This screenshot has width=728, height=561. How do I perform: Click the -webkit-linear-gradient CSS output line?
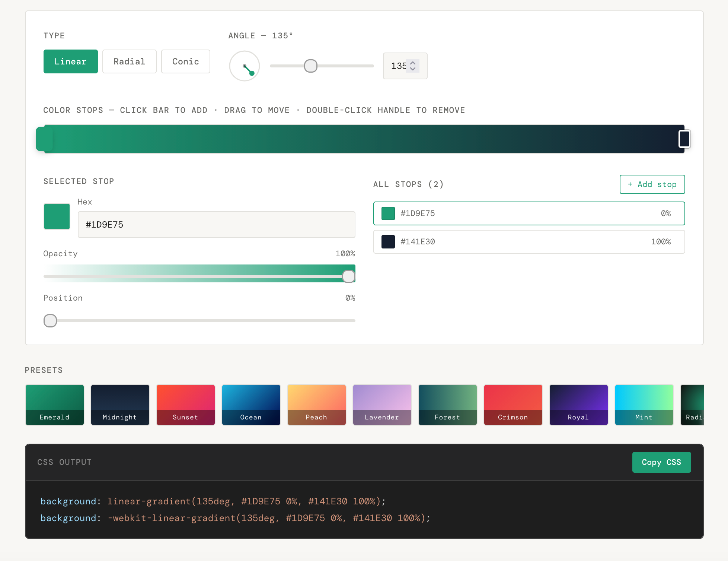(235, 518)
